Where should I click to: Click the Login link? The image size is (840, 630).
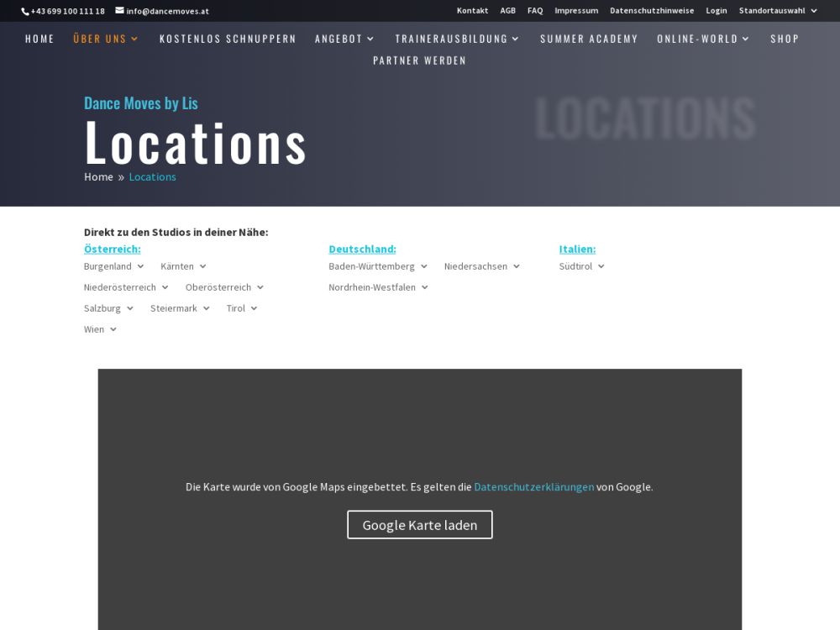pyautogui.click(x=716, y=11)
